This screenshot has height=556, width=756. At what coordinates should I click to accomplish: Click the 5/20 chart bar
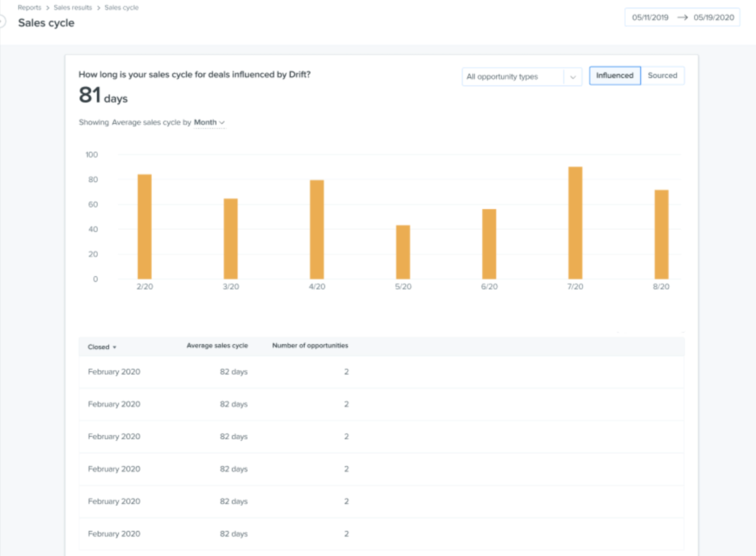(x=403, y=252)
